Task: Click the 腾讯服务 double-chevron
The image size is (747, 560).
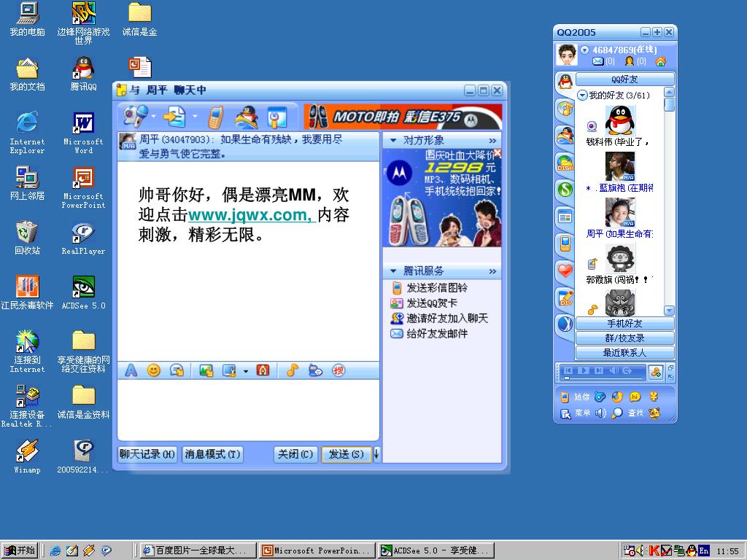Action: click(492, 271)
